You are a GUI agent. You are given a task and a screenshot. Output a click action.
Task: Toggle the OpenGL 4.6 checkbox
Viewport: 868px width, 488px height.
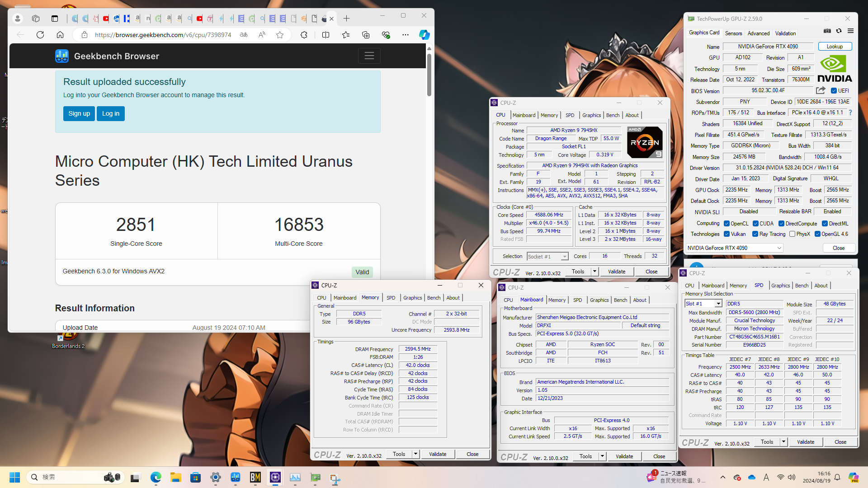(817, 234)
